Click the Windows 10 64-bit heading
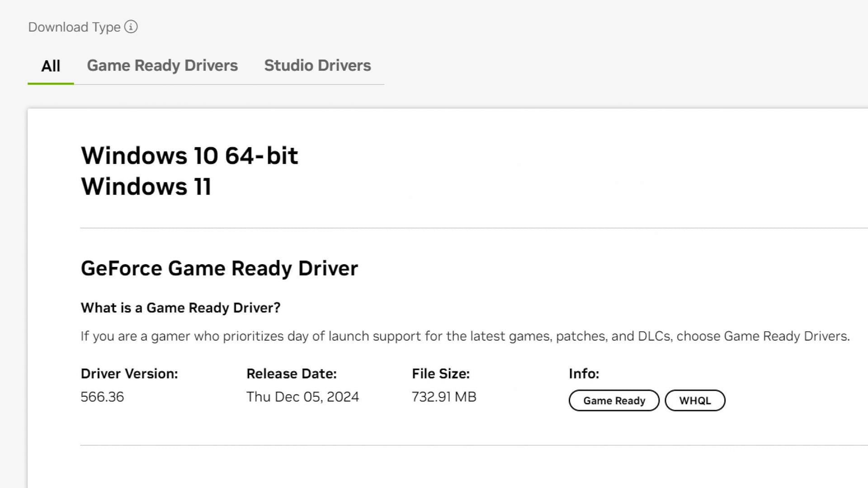Viewport: 868px width, 488px height. 189,156
